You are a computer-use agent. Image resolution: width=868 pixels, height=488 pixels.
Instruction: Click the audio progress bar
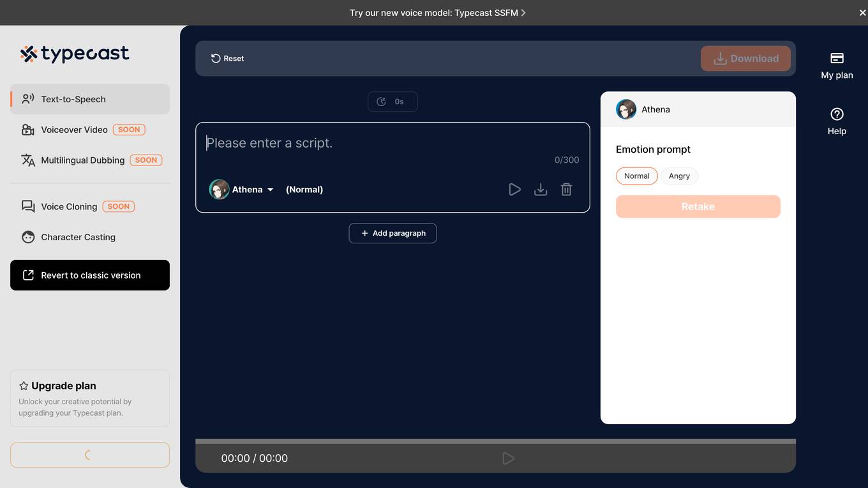(x=495, y=441)
